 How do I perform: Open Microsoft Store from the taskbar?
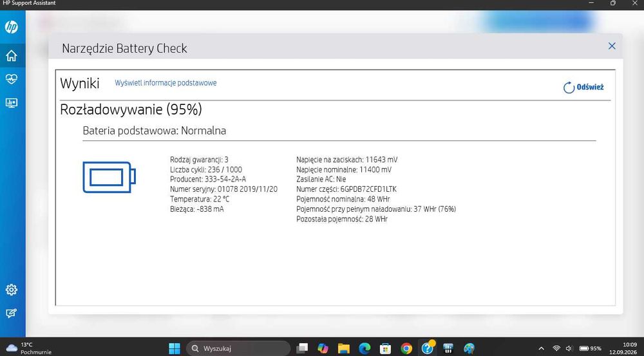pos(385,349)
